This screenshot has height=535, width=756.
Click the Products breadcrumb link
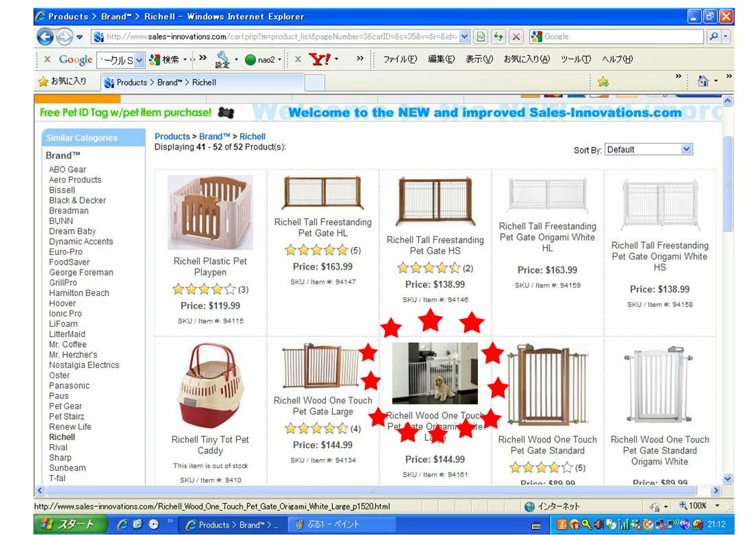tap(172, 137)
